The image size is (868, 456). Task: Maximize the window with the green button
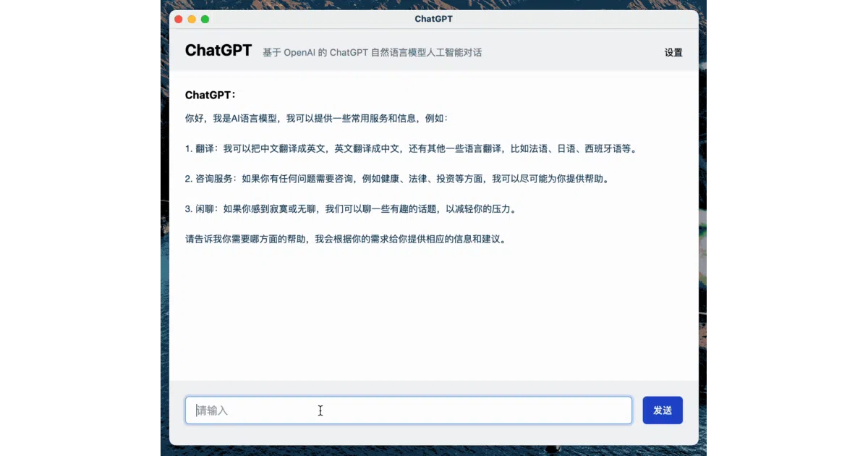205,19
